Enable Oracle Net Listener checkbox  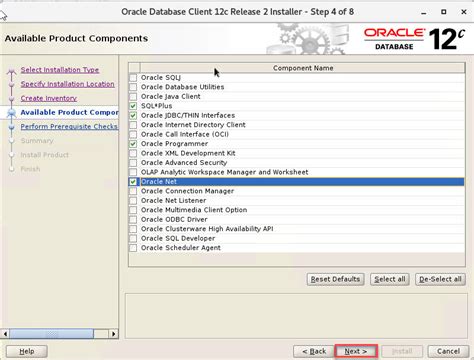click(133, 201)
